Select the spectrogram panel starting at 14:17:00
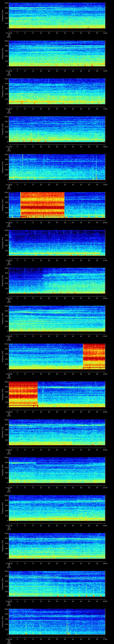 pyautogui.click(x=57, y=129)
